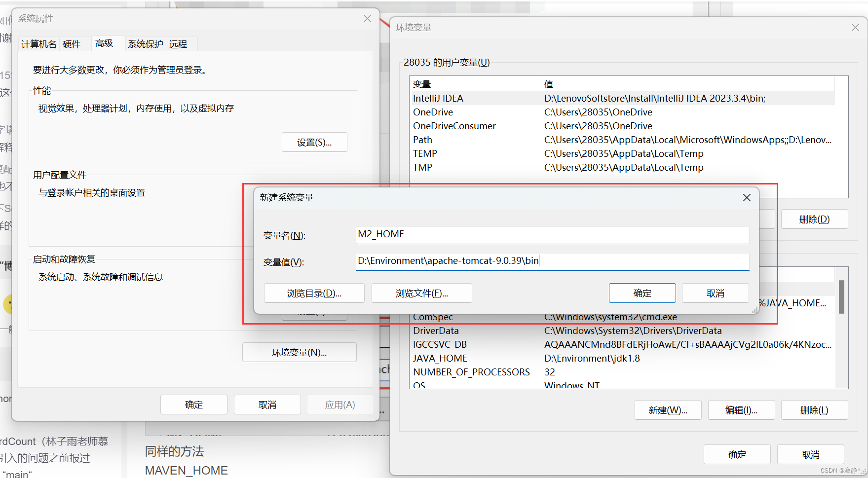The width and height of the screenshot is (868, 478).
Task: Open 环境变量(N)... button in 系统属性
Action: coord(299,352)
